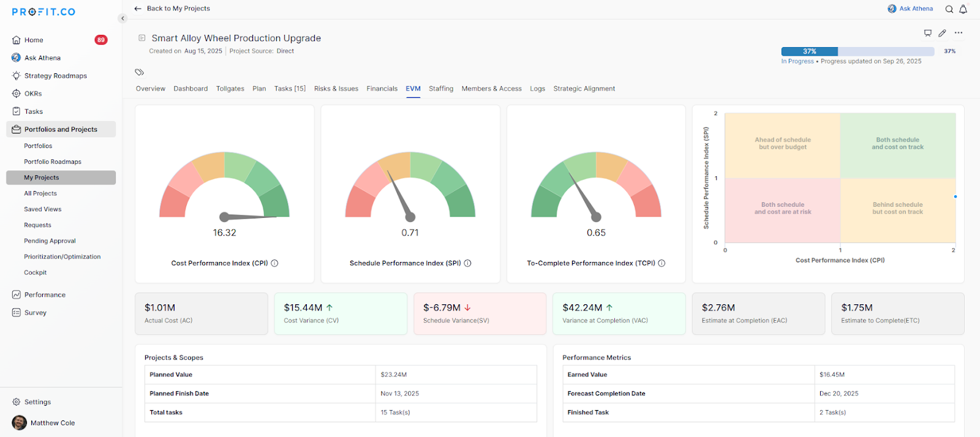This screenshot has height=437, width=980.
Task: Open the notifications bell
Action: click(963, 9)
